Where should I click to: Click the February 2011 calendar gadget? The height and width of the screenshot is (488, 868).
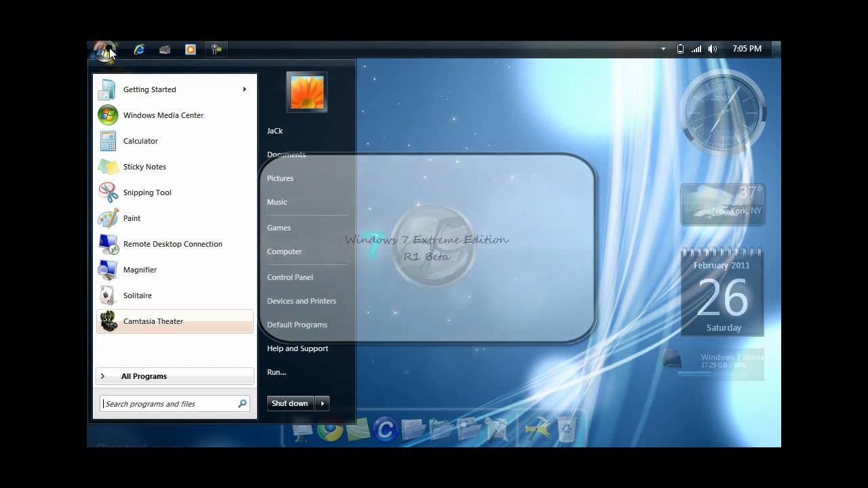(723, 293)
